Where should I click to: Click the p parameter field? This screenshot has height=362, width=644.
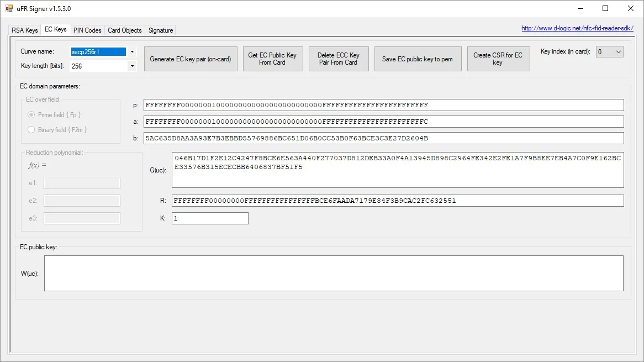pos(384,105)
